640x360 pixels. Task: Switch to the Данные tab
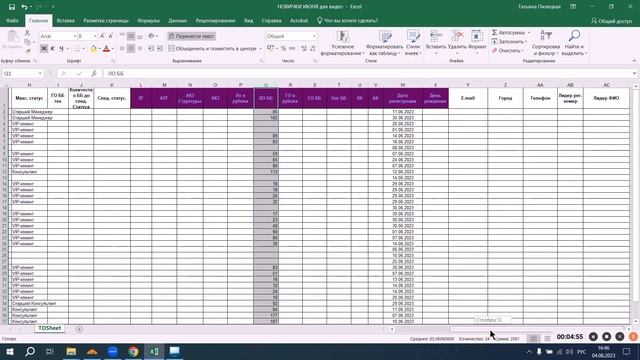tap(178, 21)
